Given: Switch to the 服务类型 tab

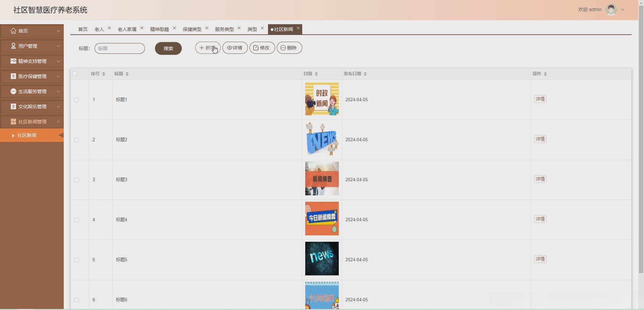Looking at the screenshot, I should pos(224,29).
